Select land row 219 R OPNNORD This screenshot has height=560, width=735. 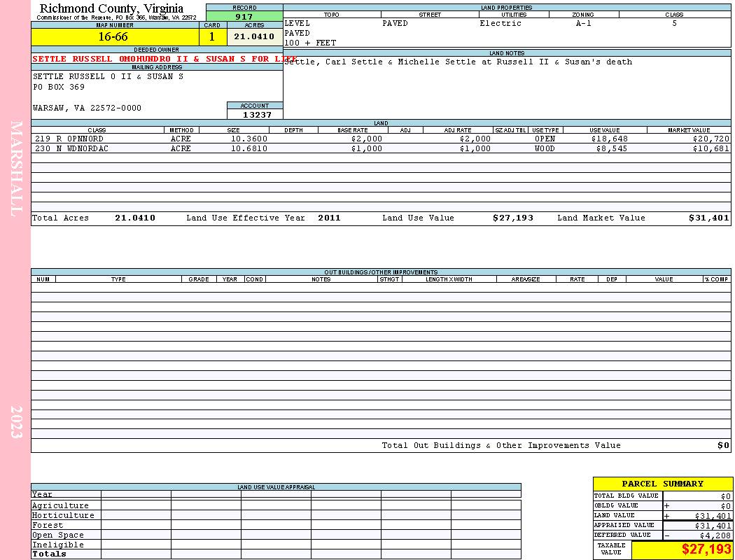[x=381, y=139]
